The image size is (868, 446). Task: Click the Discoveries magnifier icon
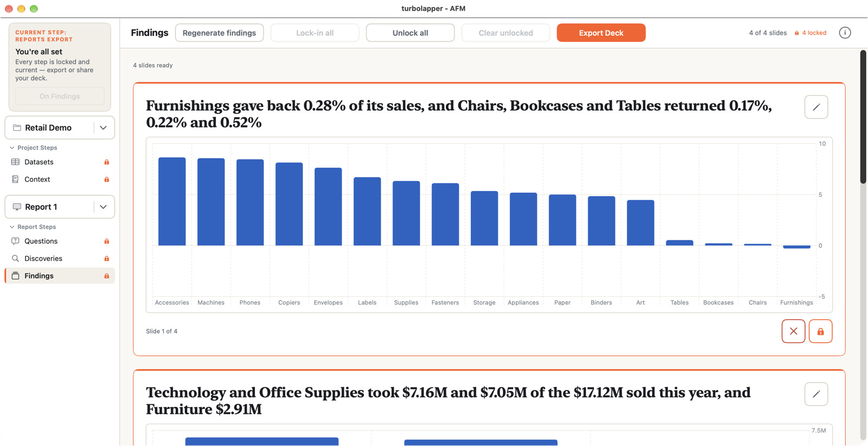15,258
